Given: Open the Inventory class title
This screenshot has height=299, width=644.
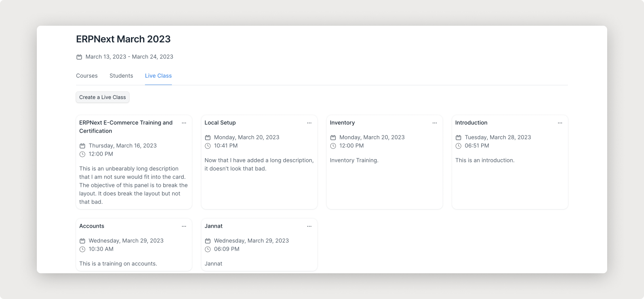Looking at the screenshot, I should 342,123.
